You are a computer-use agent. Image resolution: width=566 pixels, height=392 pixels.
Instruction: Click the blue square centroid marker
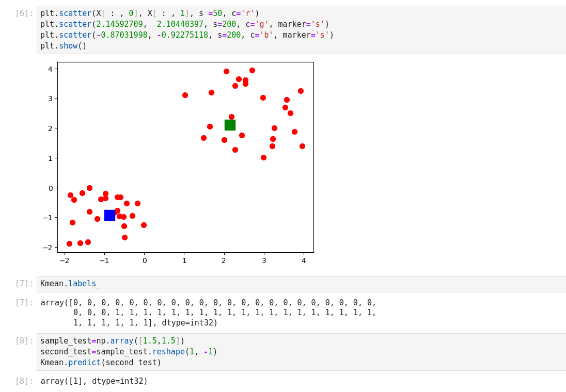tap(109, 215)
